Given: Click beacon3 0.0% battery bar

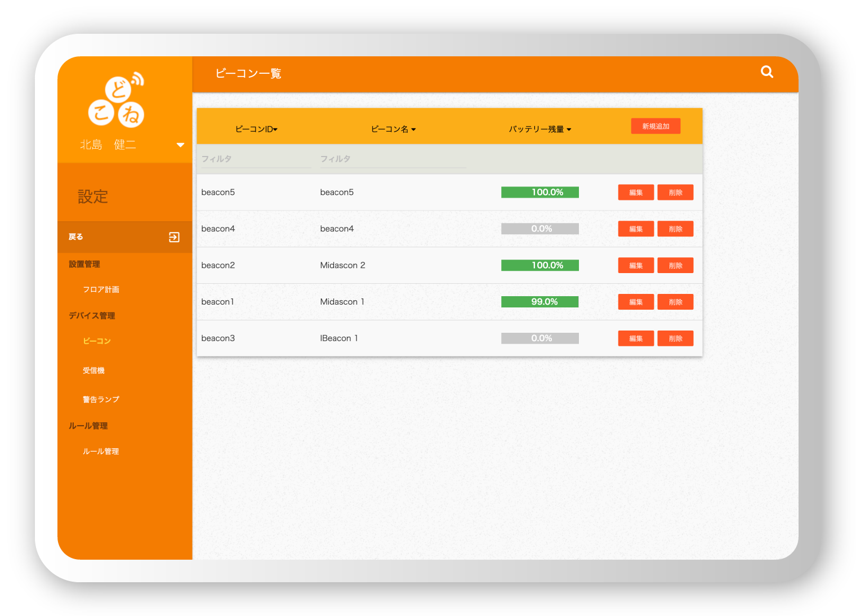Looking at the screenshot, I should (540, 338).
